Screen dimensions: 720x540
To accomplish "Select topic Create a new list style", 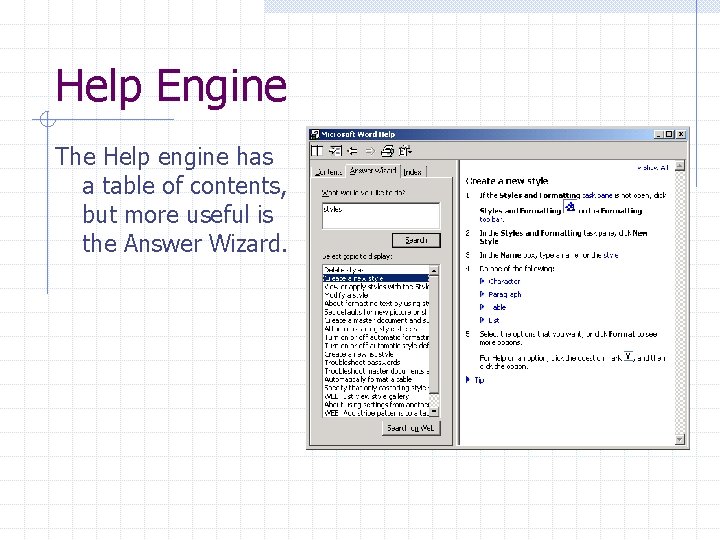I will (x=376, y=354).
